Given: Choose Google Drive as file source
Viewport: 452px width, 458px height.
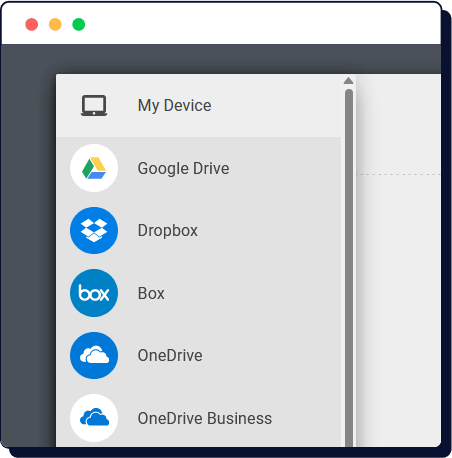Looking at the screenshot, I should (183, 168).
